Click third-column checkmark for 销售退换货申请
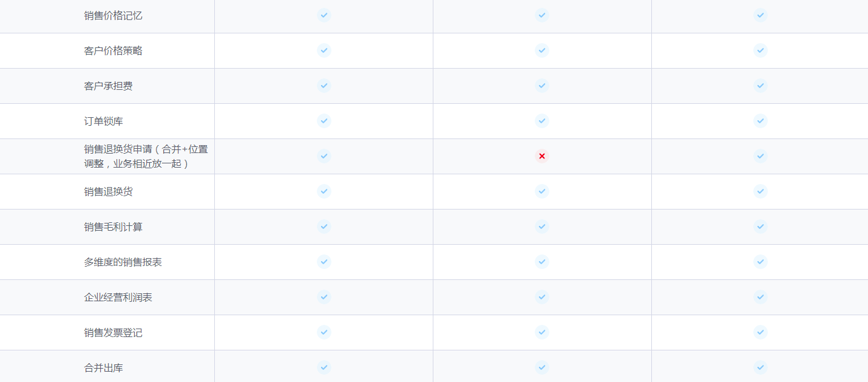868x382 pixels. (761, 156)
